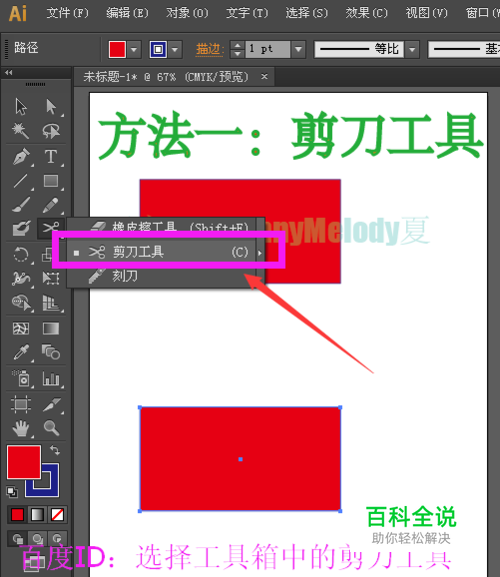Image resolution: width=500 pixels, height=577 pixels.
Task: Enable Draw Behind mode
Action: (37, 538)
